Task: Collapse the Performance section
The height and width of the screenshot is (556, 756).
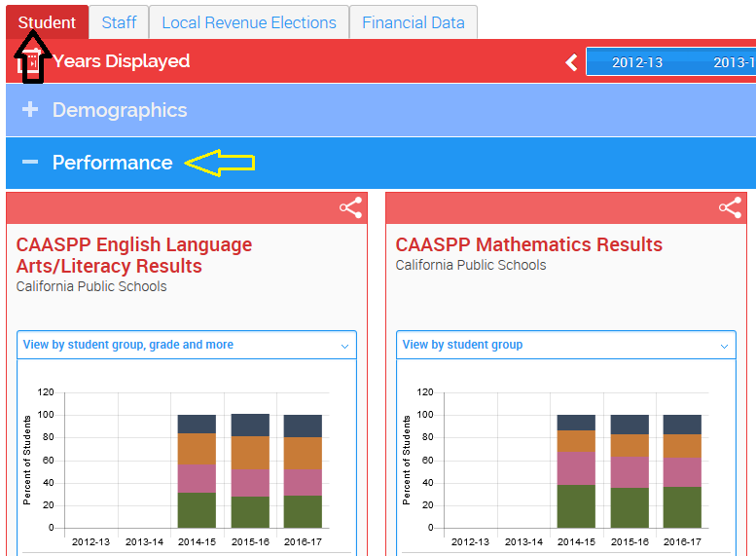Action: [x=112, y=163]
